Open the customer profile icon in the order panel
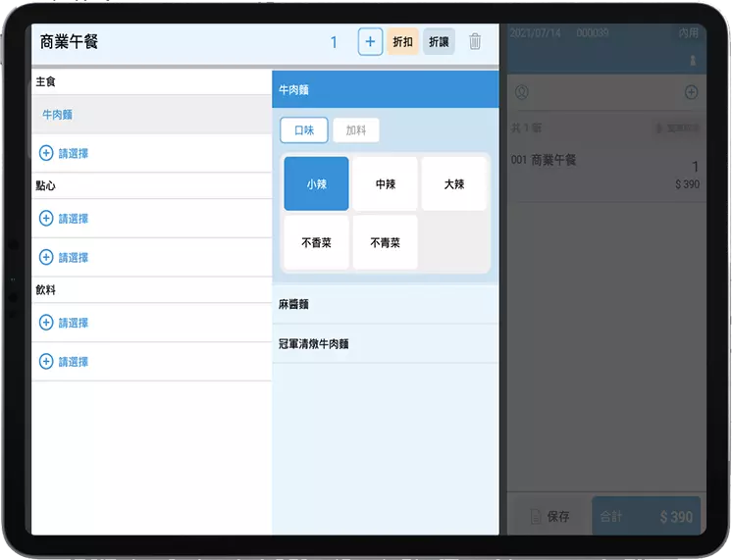732x560 pixels. click(x=522, y=92)
